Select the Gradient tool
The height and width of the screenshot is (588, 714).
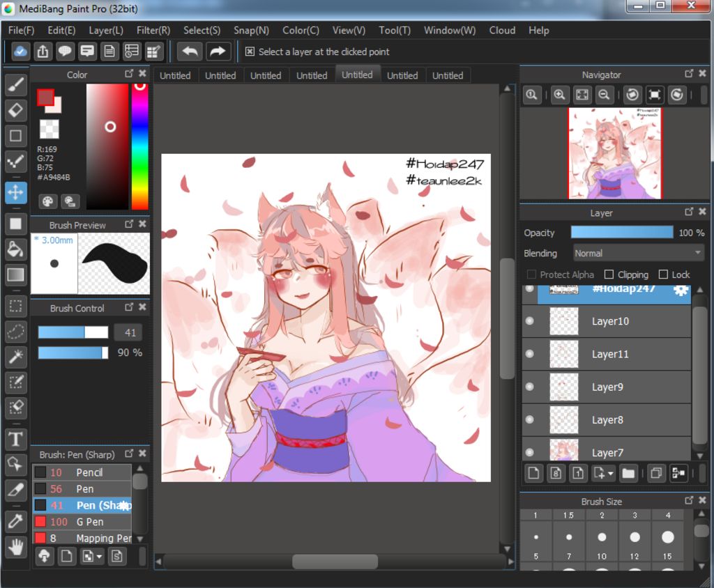[16, 274]
